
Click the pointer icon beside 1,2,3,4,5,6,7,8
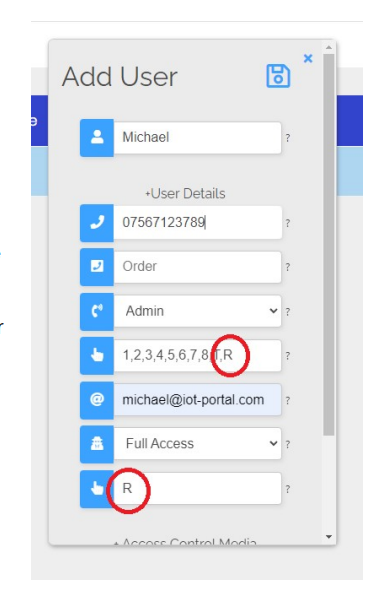click(x=97, y=356)
